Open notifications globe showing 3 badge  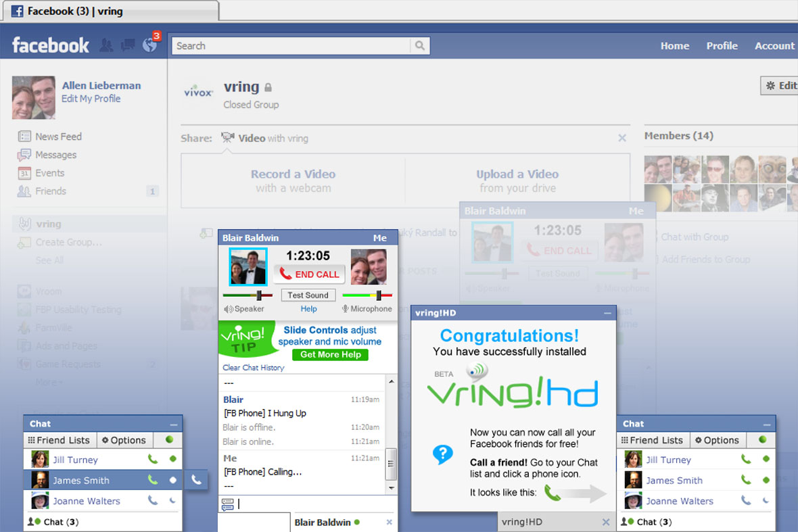(150, 45)
